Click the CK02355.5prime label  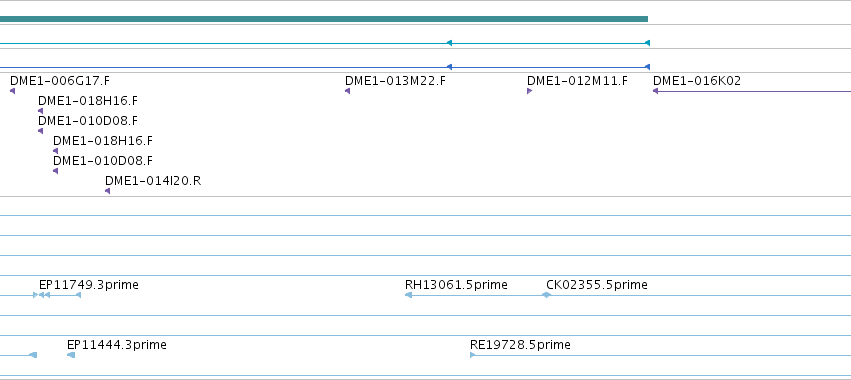point(597,285)
